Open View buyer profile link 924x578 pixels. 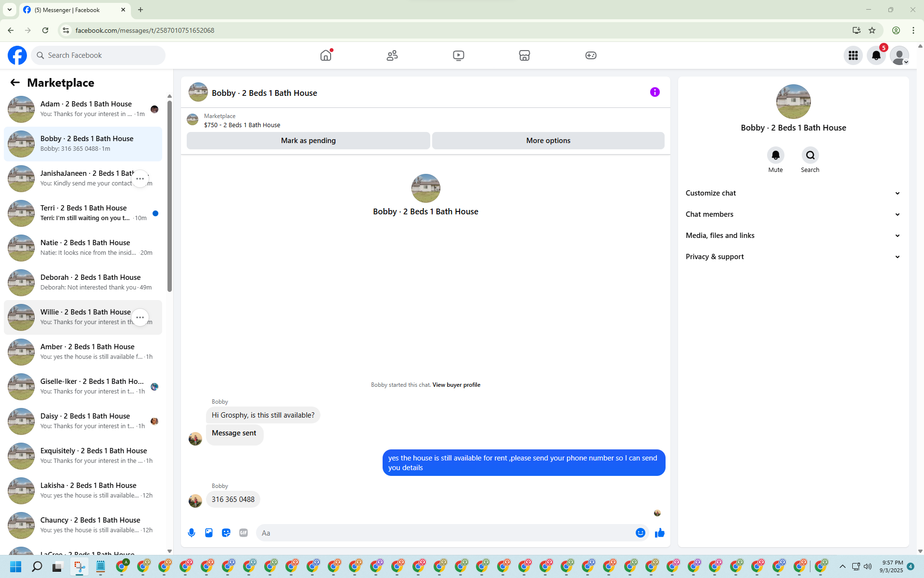click(x=456, y=385)
